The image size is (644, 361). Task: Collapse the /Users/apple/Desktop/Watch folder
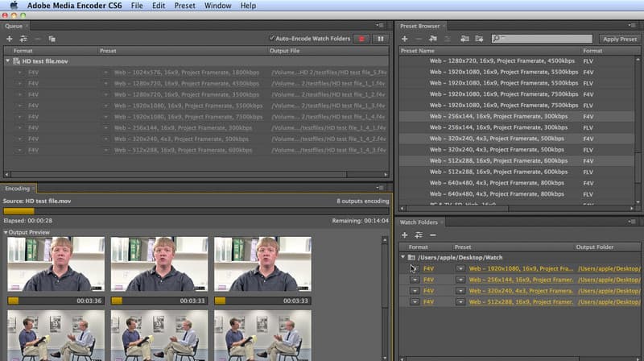point(403,257)
